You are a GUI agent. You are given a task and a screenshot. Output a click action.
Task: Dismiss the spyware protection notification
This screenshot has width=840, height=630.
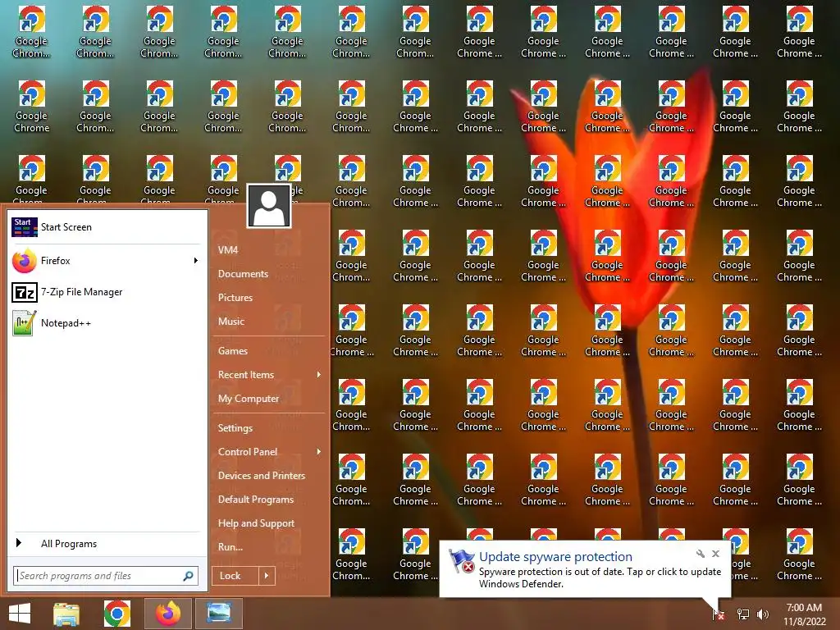715,554
